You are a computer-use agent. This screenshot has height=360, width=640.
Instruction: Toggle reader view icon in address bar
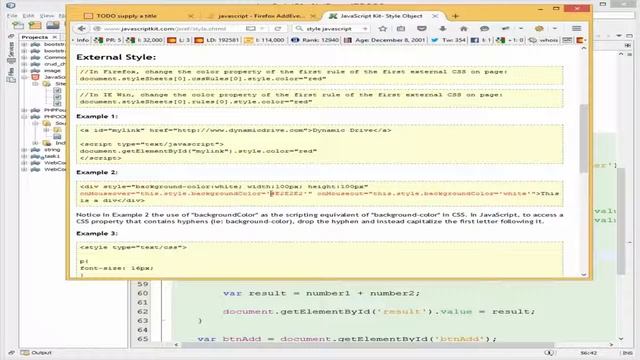(251, 29)
